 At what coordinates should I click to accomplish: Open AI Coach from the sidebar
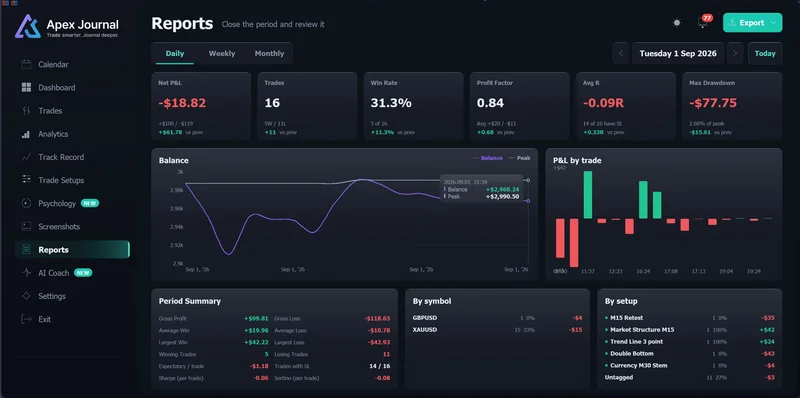[72, 273]
